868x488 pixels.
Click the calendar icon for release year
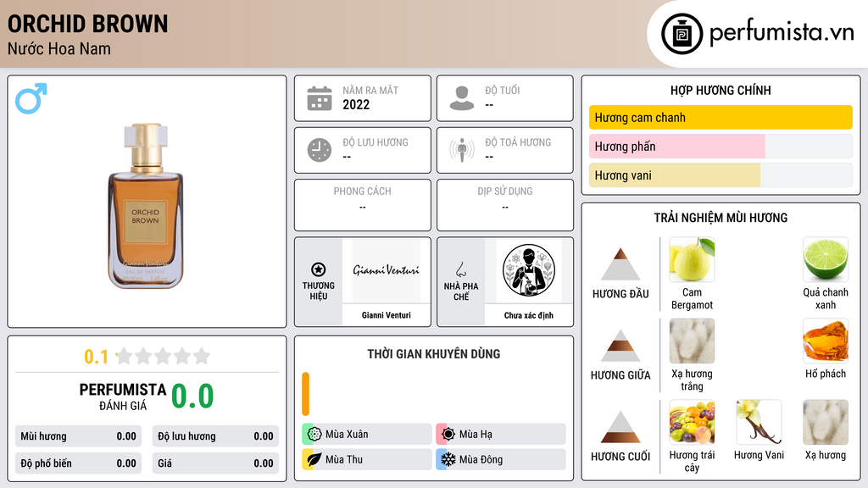pyautogui.click(x=320, y=98)
